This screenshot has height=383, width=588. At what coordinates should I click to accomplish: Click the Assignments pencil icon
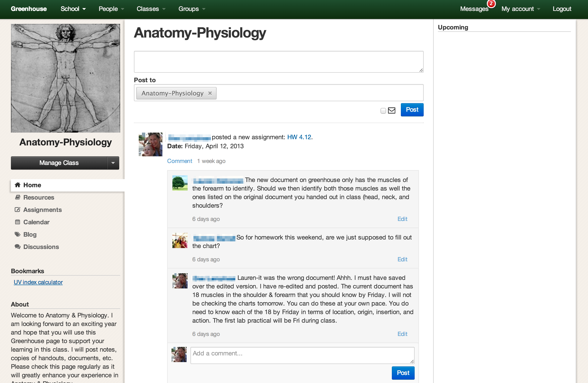coord(17,210)
